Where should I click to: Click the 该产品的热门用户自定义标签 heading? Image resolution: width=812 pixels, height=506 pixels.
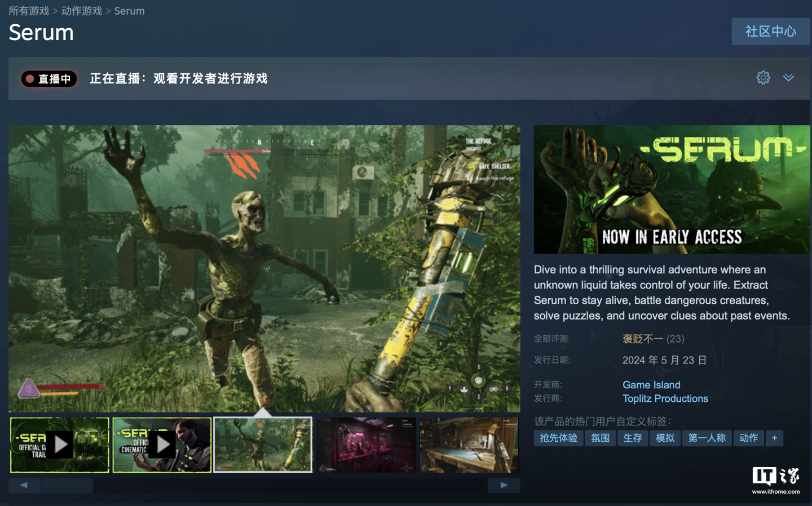point(602,421)
